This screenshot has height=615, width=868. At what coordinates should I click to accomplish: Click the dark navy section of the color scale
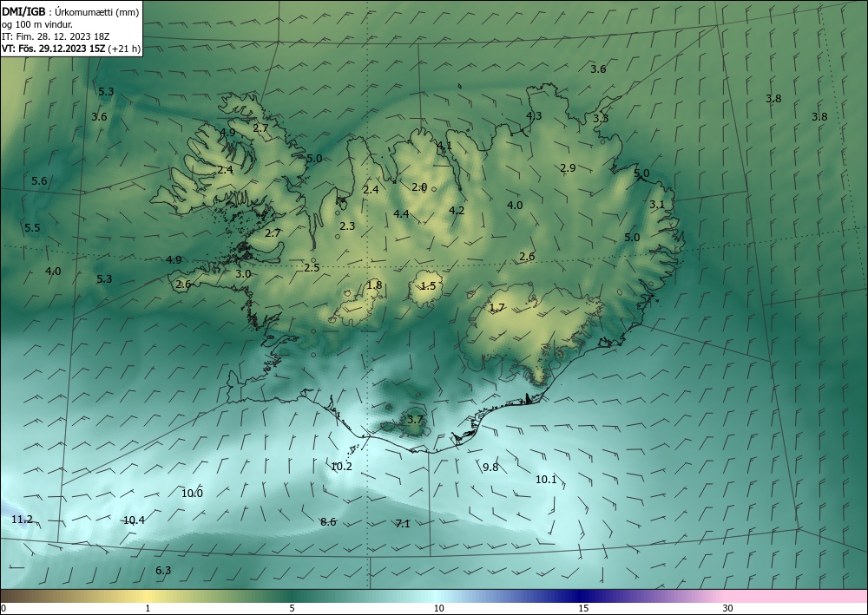point(578,596)
